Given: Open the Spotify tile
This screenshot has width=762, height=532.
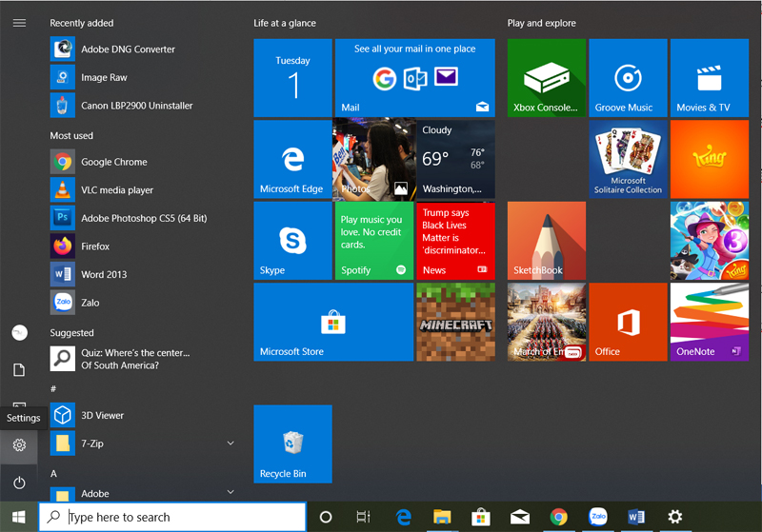Looking at the screenshot, I should pyautogui.click(x=374, y=241).
